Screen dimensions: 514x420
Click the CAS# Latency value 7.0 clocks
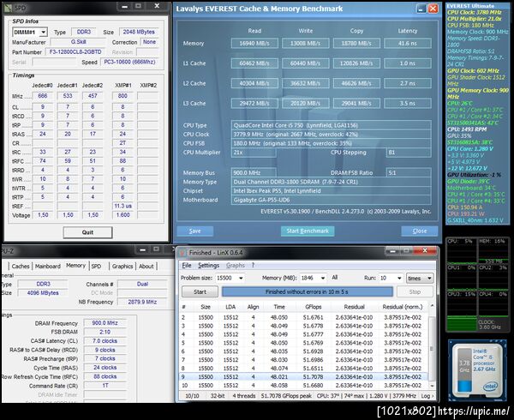click(105, 341)
